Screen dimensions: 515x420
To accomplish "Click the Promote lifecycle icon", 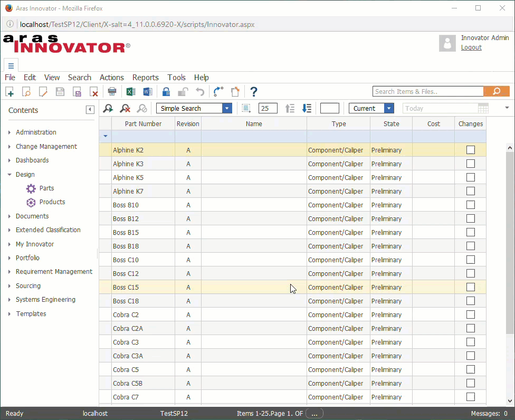I will click(x=218, y=92).
